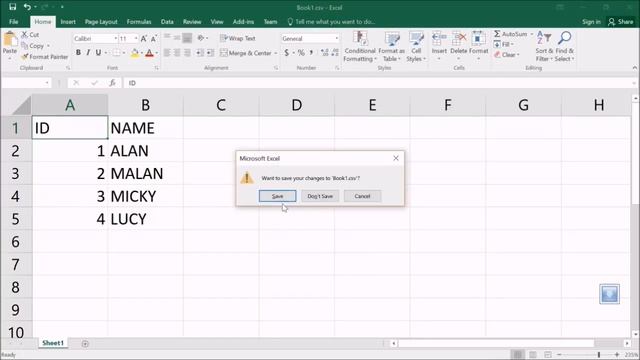The image size is (640, 360).
Task: Switch to the Insert ribbon tab
Action: 68,22
